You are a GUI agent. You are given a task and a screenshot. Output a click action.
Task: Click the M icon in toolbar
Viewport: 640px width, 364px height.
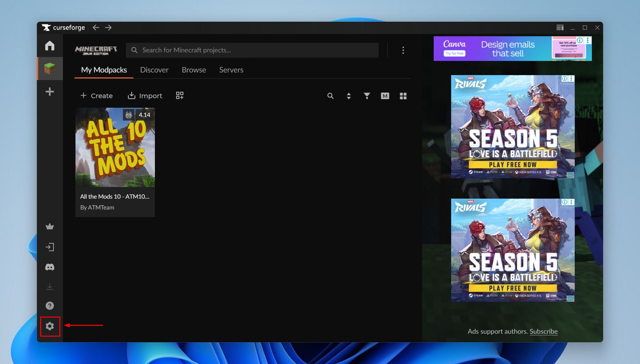point(385,96)
